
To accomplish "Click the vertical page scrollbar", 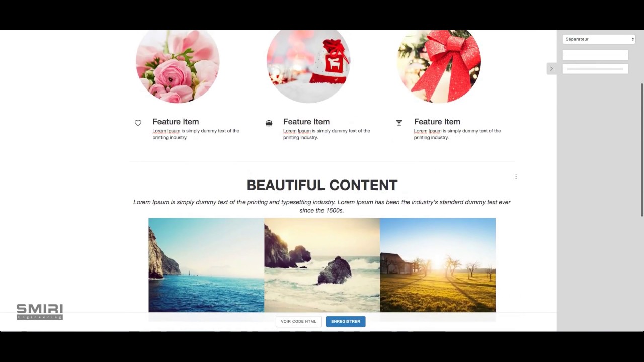I will (x=641, y=150).
